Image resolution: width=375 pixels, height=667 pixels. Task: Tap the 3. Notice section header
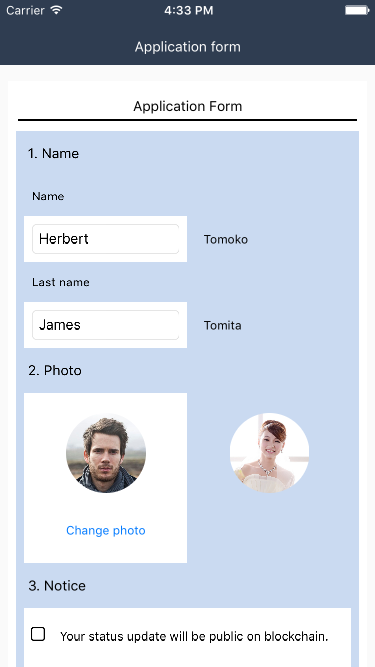coord(57,586)
